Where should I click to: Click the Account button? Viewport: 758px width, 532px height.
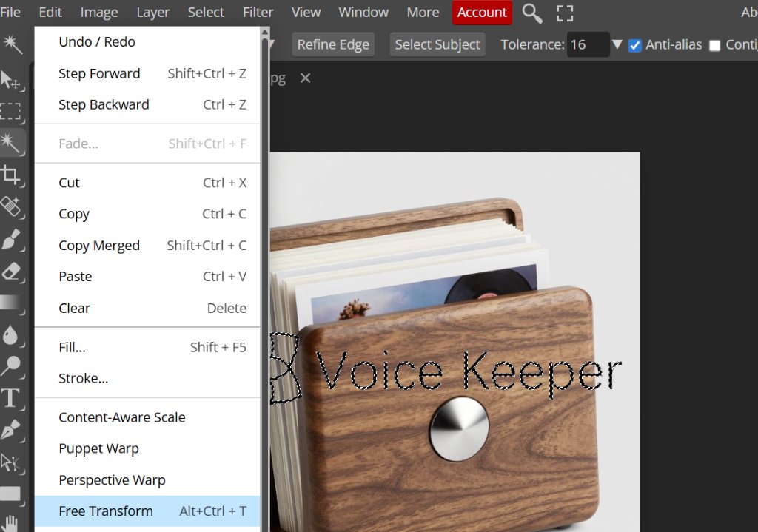[x=482, y=12]
